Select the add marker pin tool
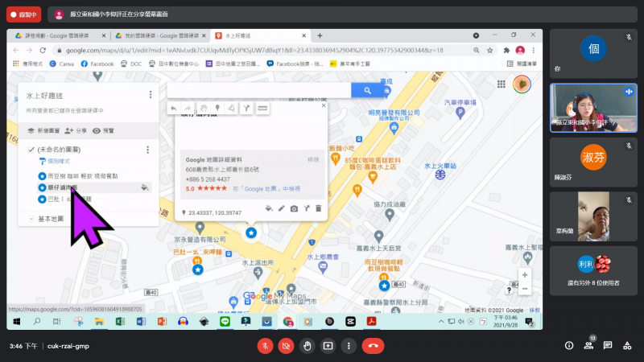Screen dimensions: 644x362 pos(217,109)
